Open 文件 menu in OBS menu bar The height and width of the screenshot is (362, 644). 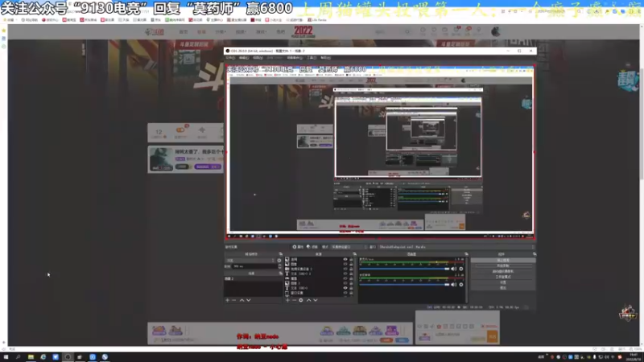[230, 58]
